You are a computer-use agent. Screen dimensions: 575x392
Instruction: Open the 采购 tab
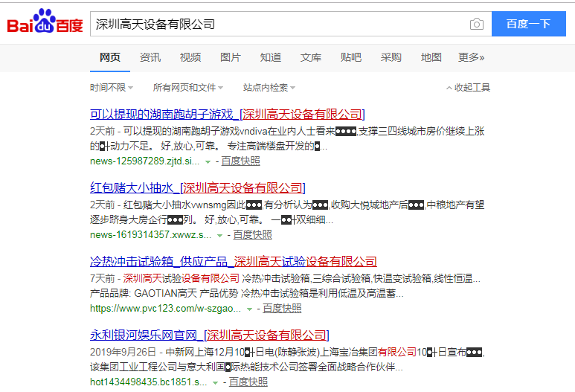(x=391, y=57)
